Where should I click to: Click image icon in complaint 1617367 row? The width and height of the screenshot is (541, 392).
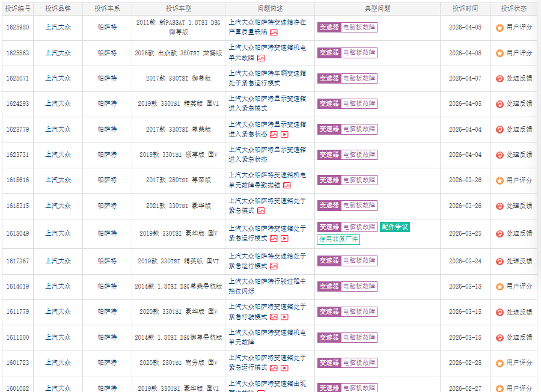click(274, 266)
